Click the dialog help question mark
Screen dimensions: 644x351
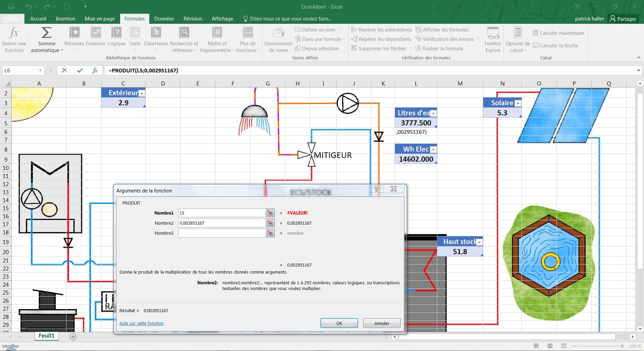(377, 189)
